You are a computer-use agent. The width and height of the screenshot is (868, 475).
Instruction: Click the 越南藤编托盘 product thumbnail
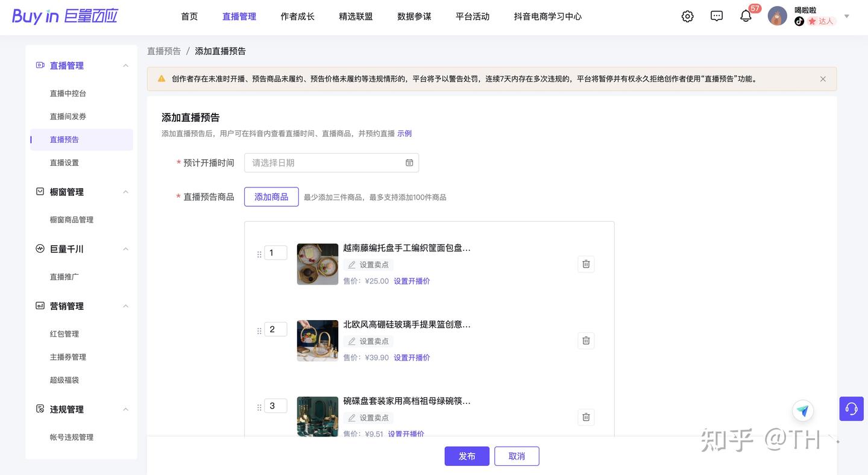pos(318,264)
